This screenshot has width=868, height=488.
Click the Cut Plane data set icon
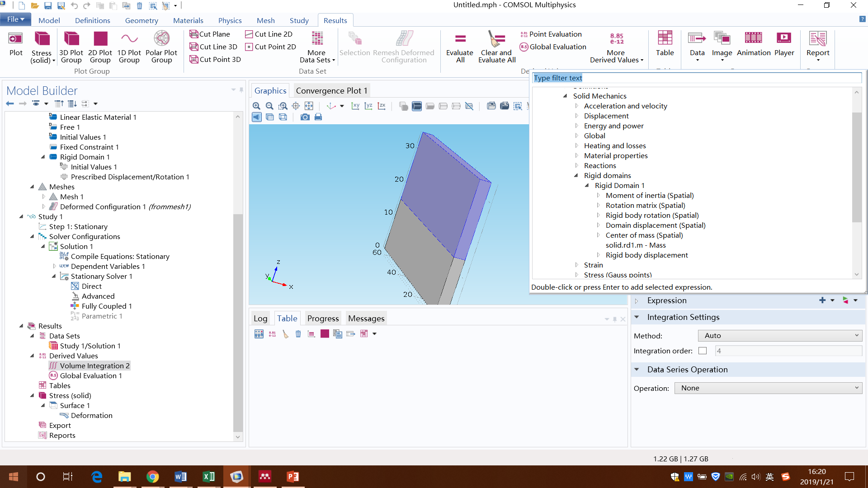pyautogui.click(x=194, y=34)
